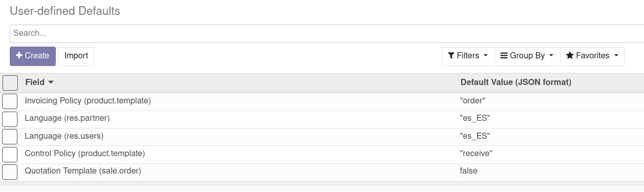Image resolution: width=644 pixels, height=192 pixels.
Task: Mark the Quotation Template row checkbox
Action: pyautogui.click(x=10, y=171)
